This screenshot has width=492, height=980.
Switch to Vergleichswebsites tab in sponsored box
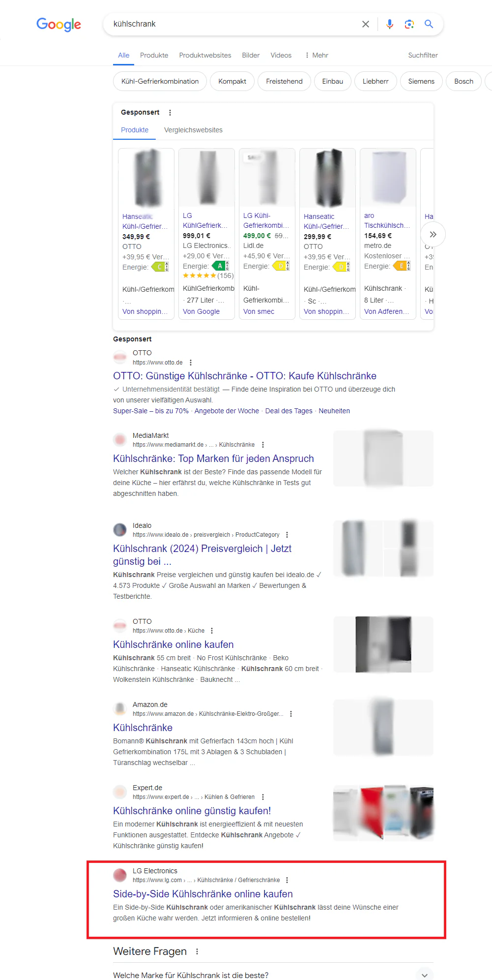[x=193, y=130]
